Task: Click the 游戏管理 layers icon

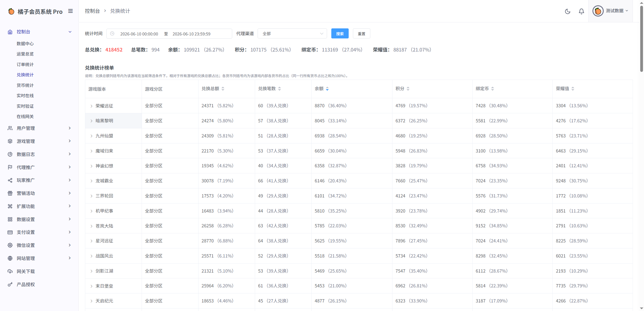Action: click(x=10, y=141)
